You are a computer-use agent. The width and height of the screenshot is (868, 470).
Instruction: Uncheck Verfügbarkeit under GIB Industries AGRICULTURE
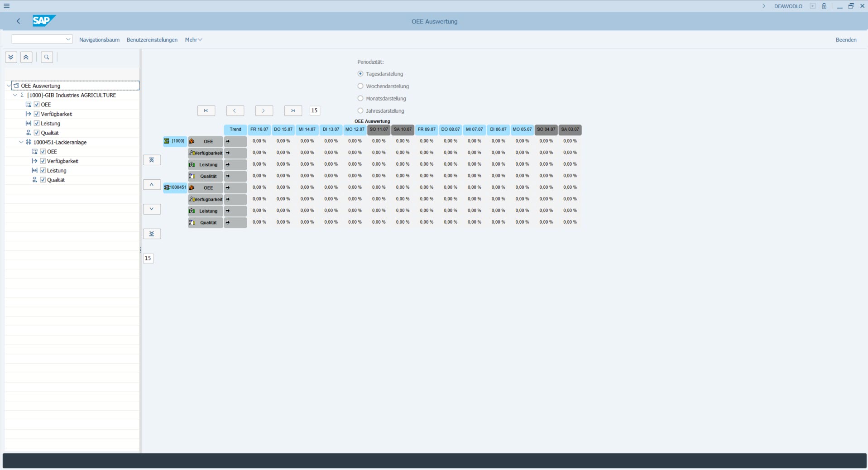[x=37, y=114]
